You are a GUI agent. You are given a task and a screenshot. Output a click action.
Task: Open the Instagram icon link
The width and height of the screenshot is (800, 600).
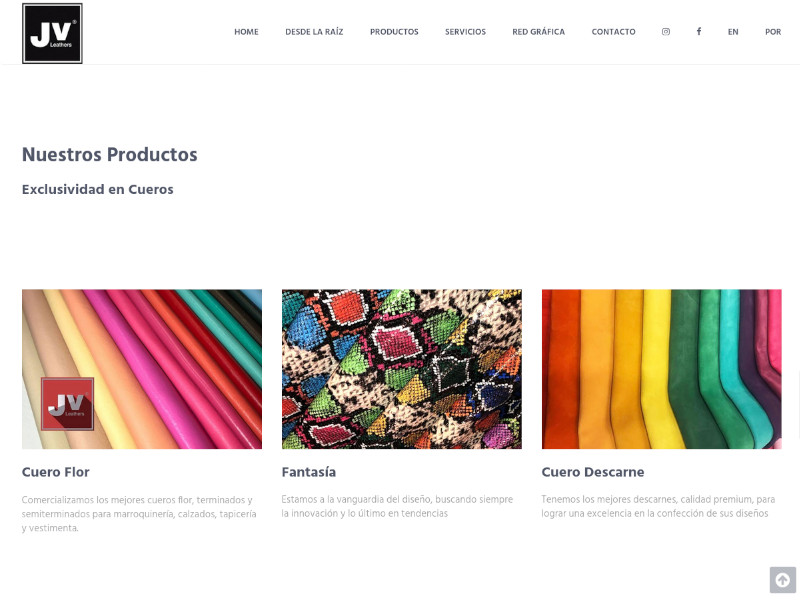click(666, 32)
